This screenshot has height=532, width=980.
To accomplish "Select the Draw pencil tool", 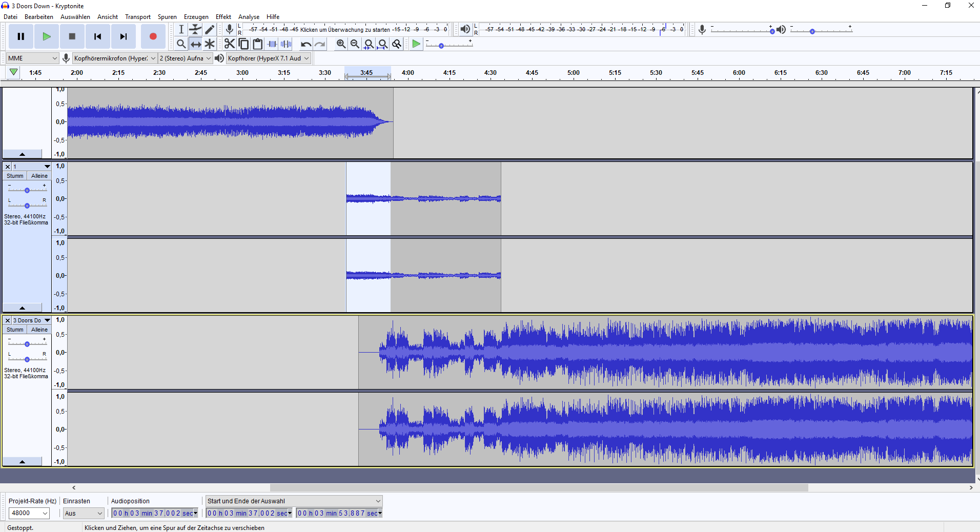I will point(210,30).
